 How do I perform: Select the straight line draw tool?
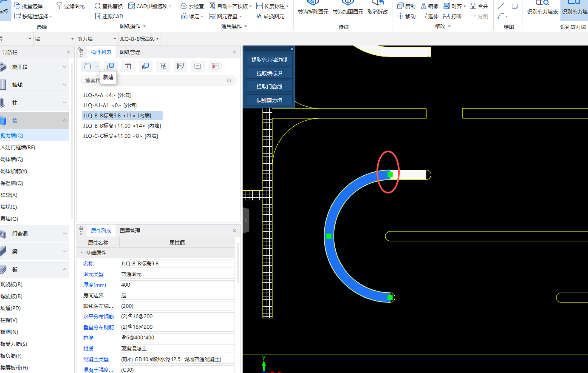tap(501, 6)
